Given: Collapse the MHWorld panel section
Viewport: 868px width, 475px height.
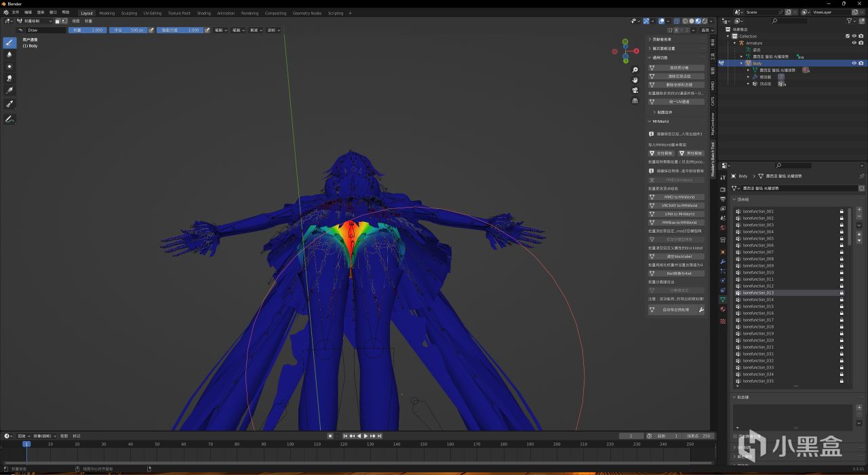Looking at the screenshot, I should [x=650, y=121].
